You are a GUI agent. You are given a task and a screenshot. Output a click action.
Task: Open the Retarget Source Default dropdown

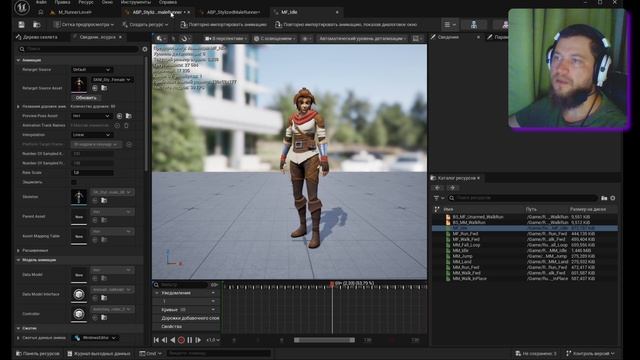pyautogui.click(x=91, y=70)
